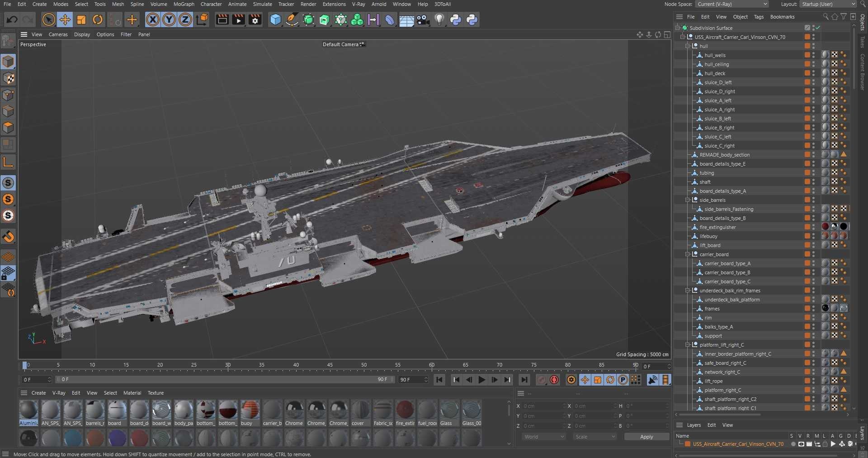This screenshot has height=458, width=868.
Task: Open the World coordinate dropdown
Action: point(544,437)
